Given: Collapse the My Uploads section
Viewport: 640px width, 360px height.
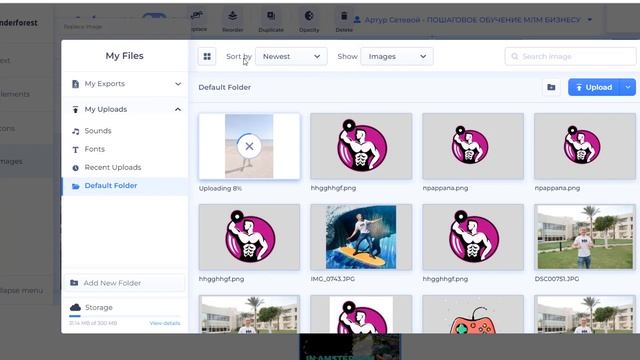Looking at the screenshot, I should pos(124,109).
